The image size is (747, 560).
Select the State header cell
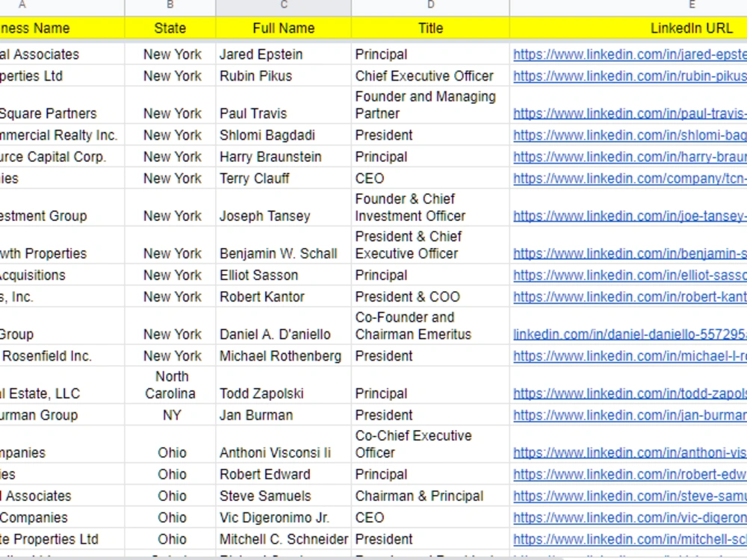[x=170, y=28]
